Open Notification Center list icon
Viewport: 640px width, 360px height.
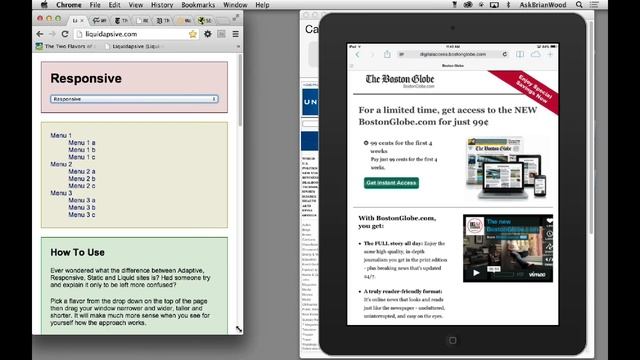pyautogui.click(x=594, y=5)
